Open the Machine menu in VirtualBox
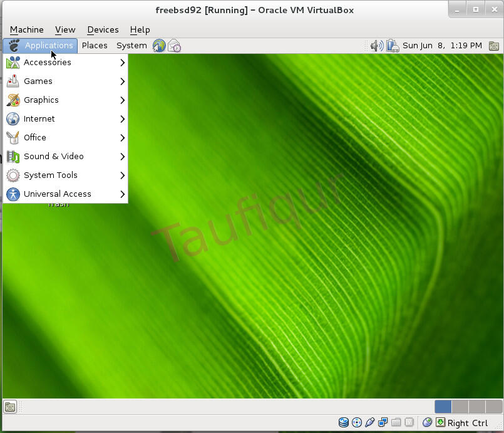504x433 pixels. [x=26, y=29]
